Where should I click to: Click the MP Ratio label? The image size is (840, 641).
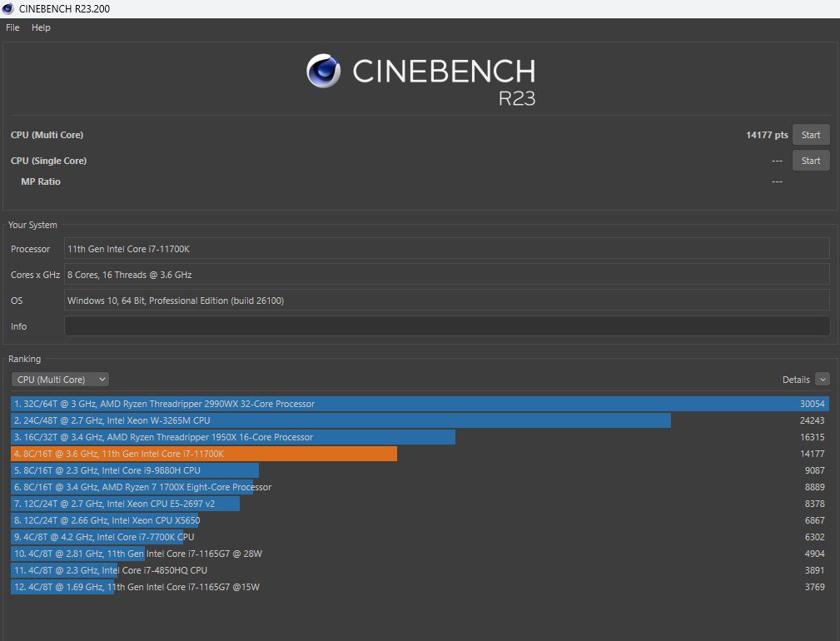[x=41, y=181]
